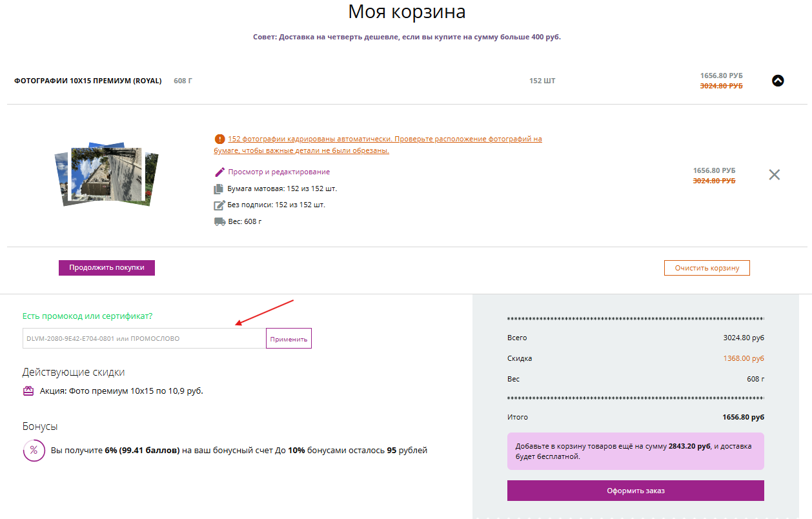Open 'Просмотр и редактирование' link
Screen dimensions: 812x519
[279, 172]
